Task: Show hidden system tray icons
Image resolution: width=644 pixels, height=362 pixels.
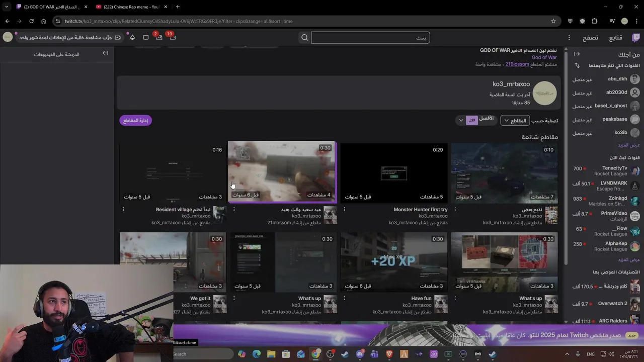Action: click(x=567, y=354)
